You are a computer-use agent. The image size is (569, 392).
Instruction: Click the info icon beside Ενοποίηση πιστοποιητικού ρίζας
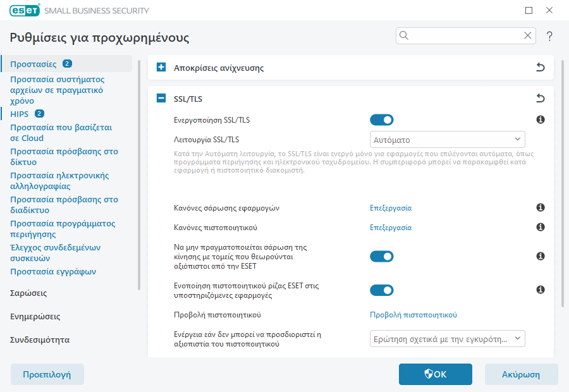(540, 290)
